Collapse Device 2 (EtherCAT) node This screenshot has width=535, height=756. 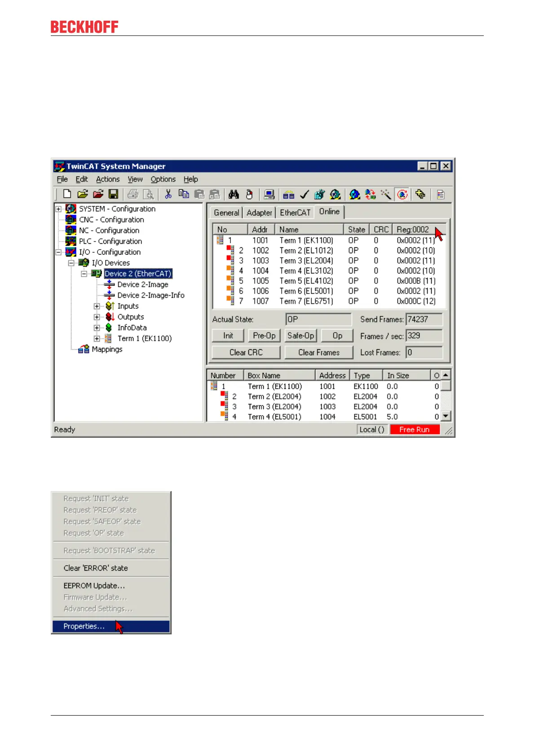tap(84, 274)
